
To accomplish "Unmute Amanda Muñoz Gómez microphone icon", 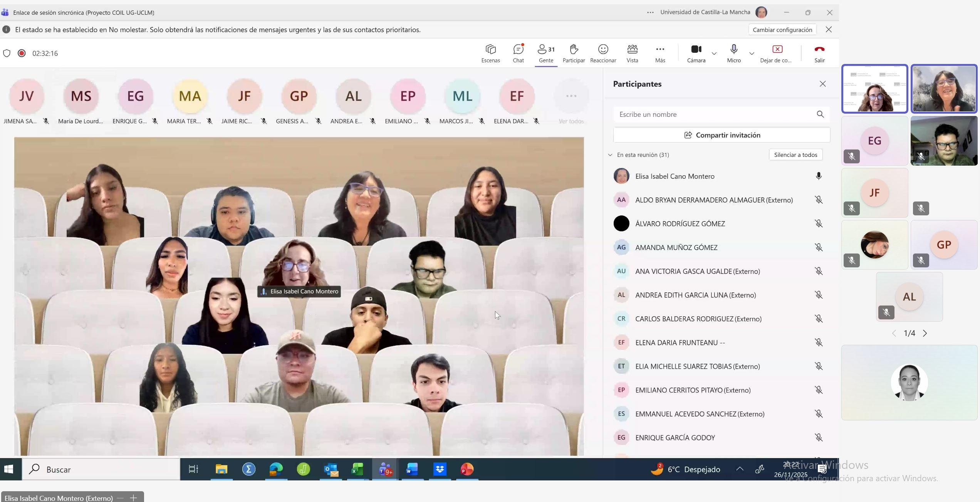I will pyautogui.click(x=819, y=247).
